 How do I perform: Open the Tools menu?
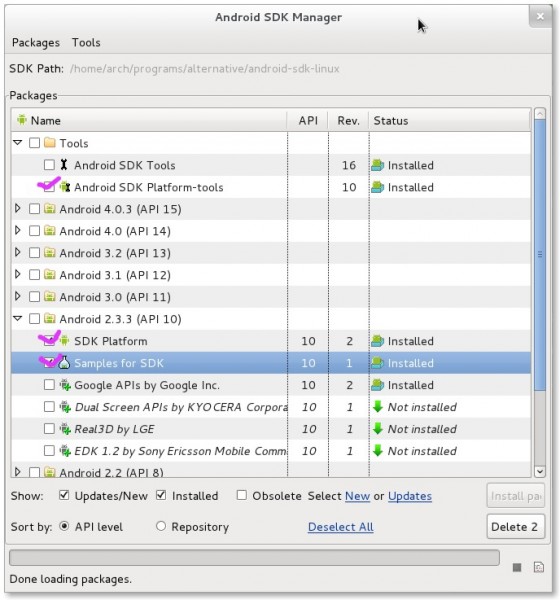coord(86,42)
